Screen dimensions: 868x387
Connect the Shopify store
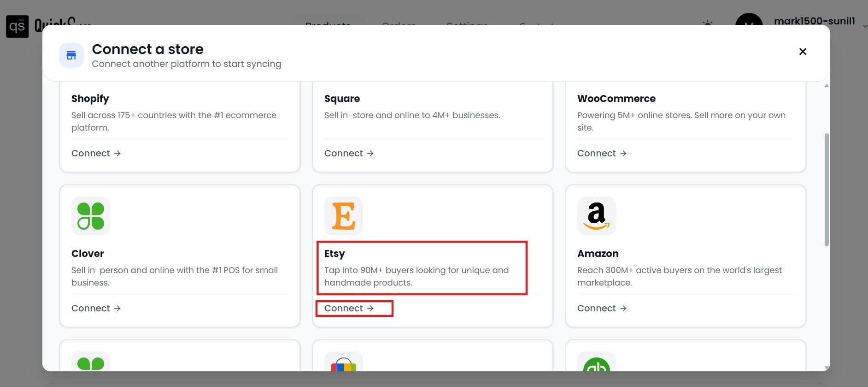[96, 153]
